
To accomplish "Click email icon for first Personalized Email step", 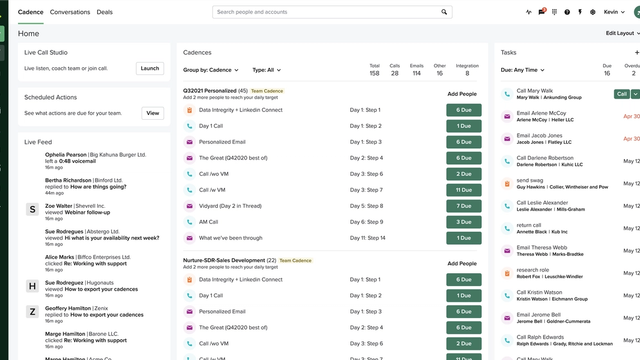I will coord(189,142).
